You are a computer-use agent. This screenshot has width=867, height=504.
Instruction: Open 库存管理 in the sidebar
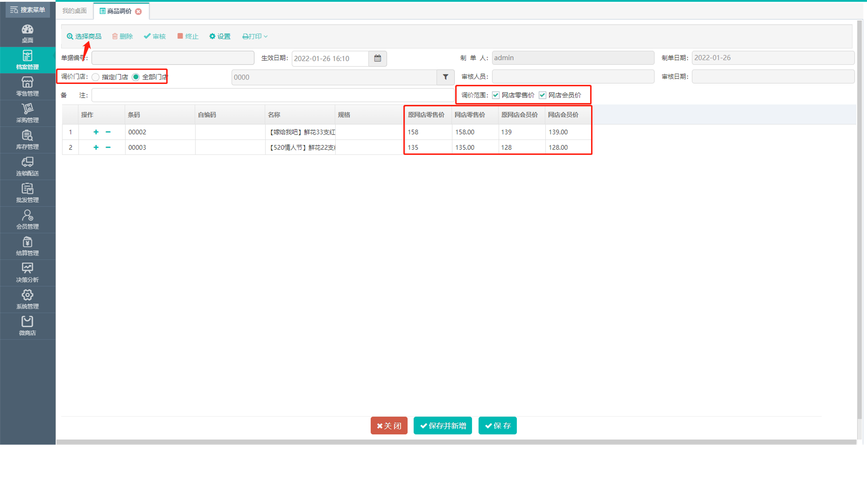coord(28,140)
